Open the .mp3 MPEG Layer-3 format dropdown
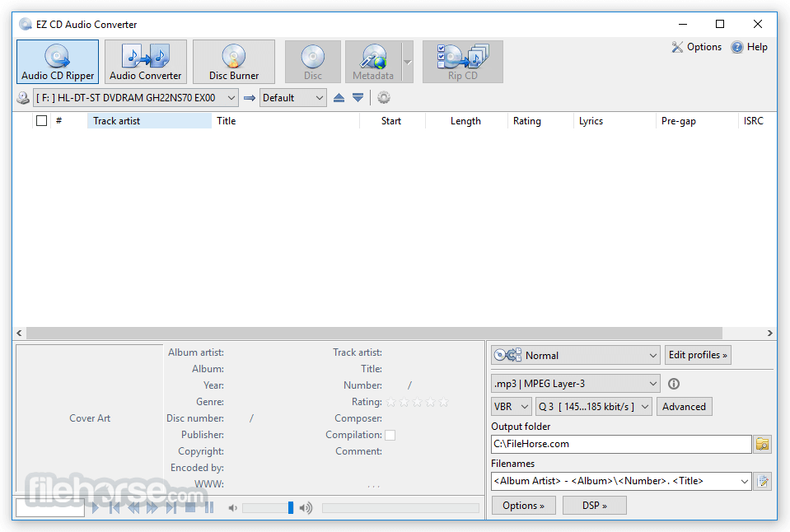790x532 pixels. [575, 384]
